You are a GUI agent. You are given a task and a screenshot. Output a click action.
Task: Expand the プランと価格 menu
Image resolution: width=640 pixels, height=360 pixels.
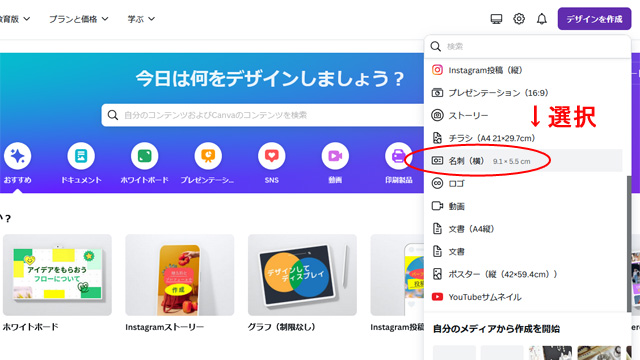[x=78, y=19]
